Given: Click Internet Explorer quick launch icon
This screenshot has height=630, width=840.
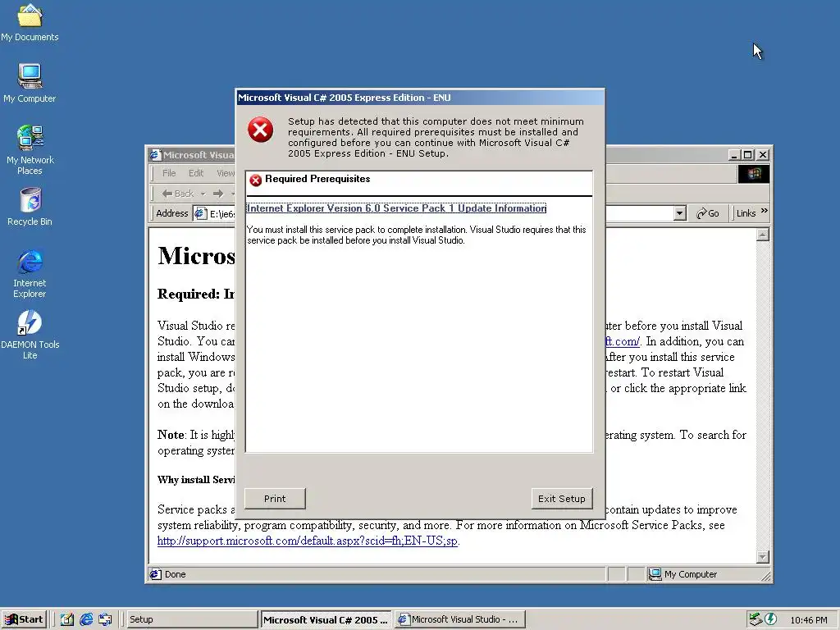Looking at the screenshot, I should (86, 619).
